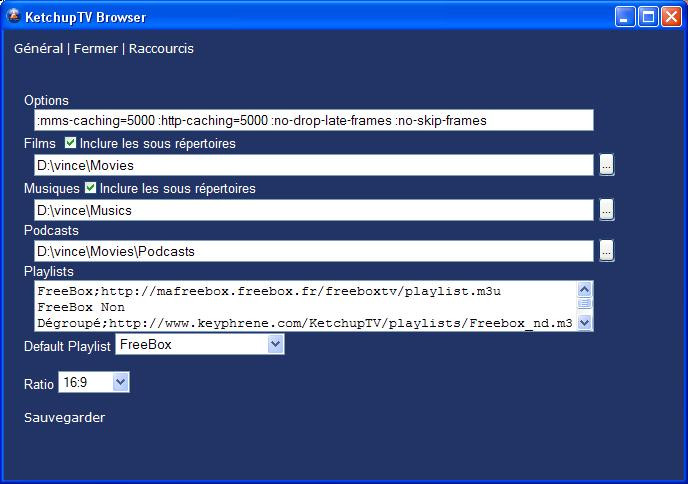
Task: Click inside the Playlists text area
Action: (306, 306)
